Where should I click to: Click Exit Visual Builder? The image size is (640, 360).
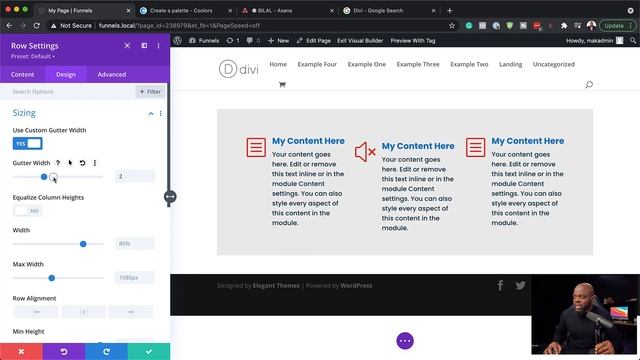pyautogui.click(x=360, y=40)
